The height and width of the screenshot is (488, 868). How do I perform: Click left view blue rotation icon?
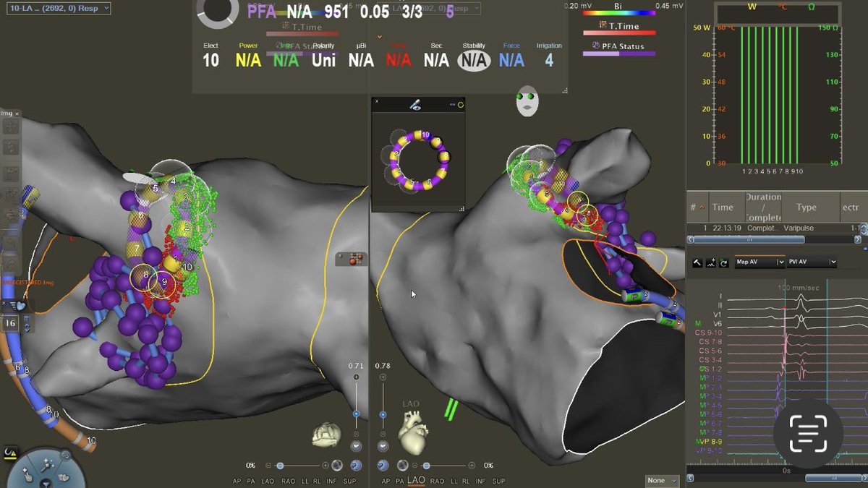coord(356,466)
